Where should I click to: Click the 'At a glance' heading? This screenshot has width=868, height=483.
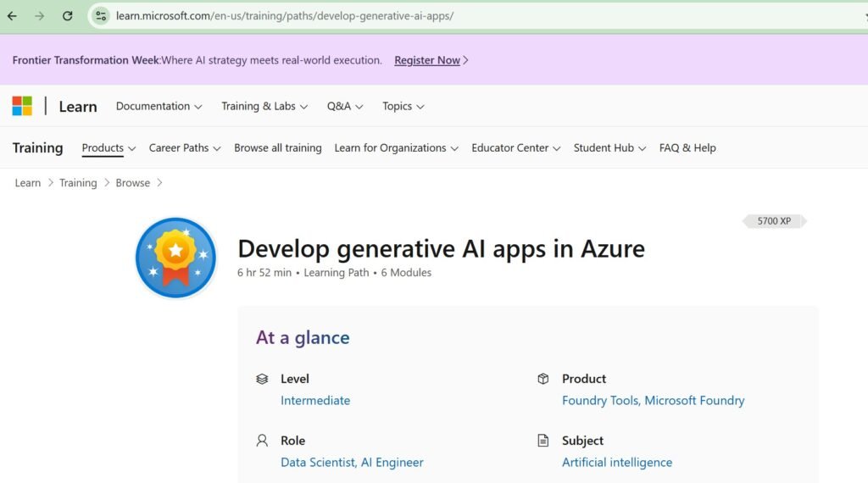(x=303, y=337)
